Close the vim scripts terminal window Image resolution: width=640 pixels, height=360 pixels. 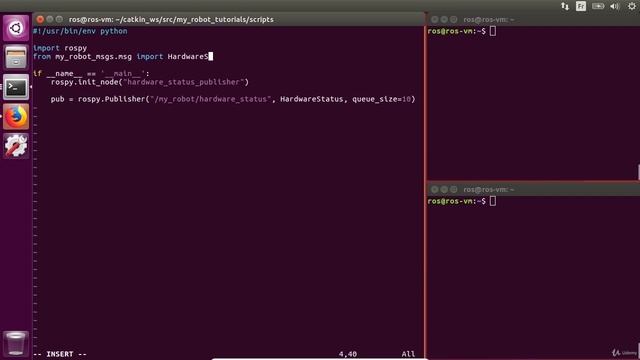pos(40,19)
